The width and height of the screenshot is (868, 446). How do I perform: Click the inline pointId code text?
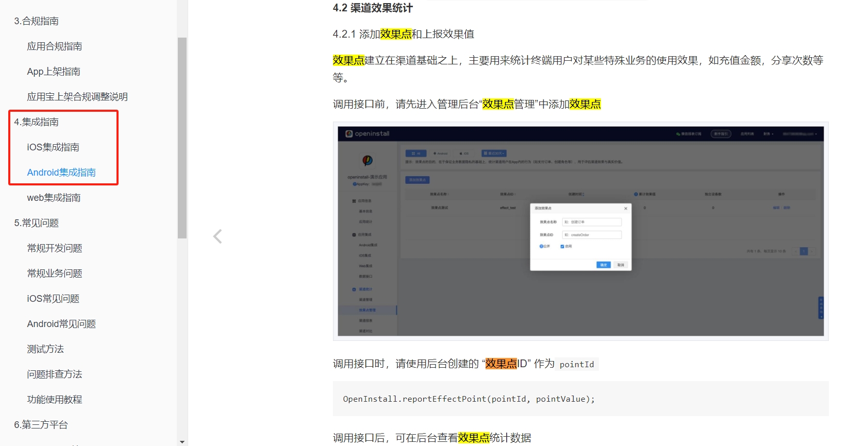pos(577,364)
